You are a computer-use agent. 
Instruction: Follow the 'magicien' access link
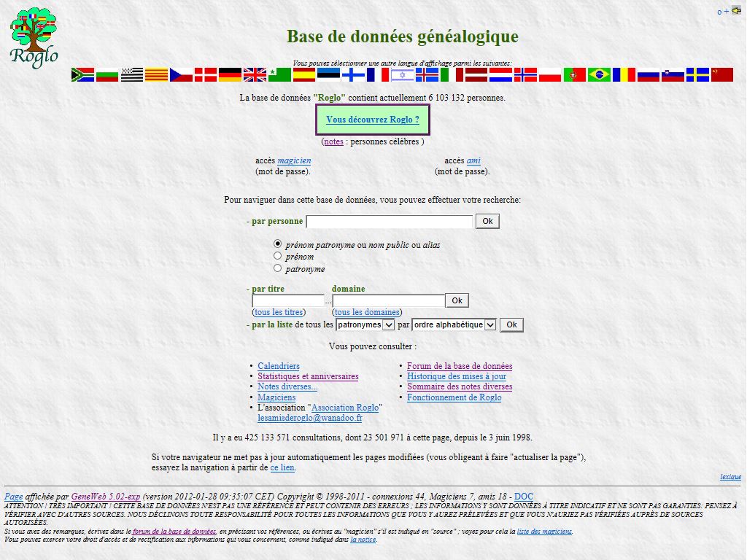[294, 161]
